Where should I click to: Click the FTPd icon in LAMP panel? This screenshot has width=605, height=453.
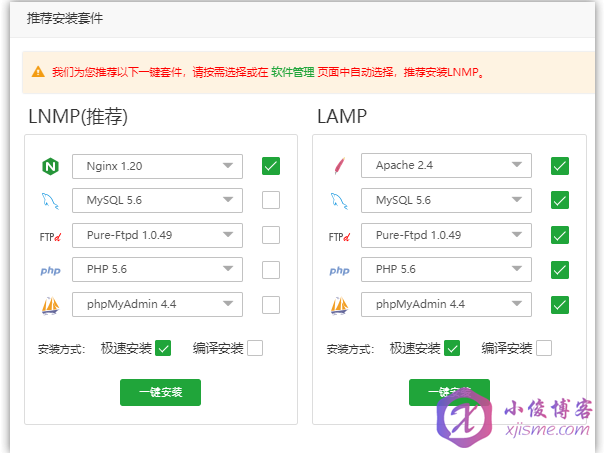(x=339, y=236)
